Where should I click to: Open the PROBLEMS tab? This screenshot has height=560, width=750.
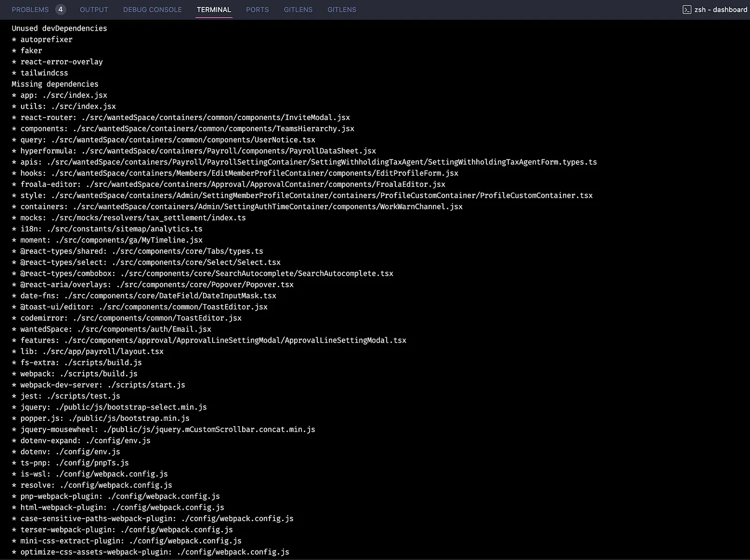click(30, 10)
